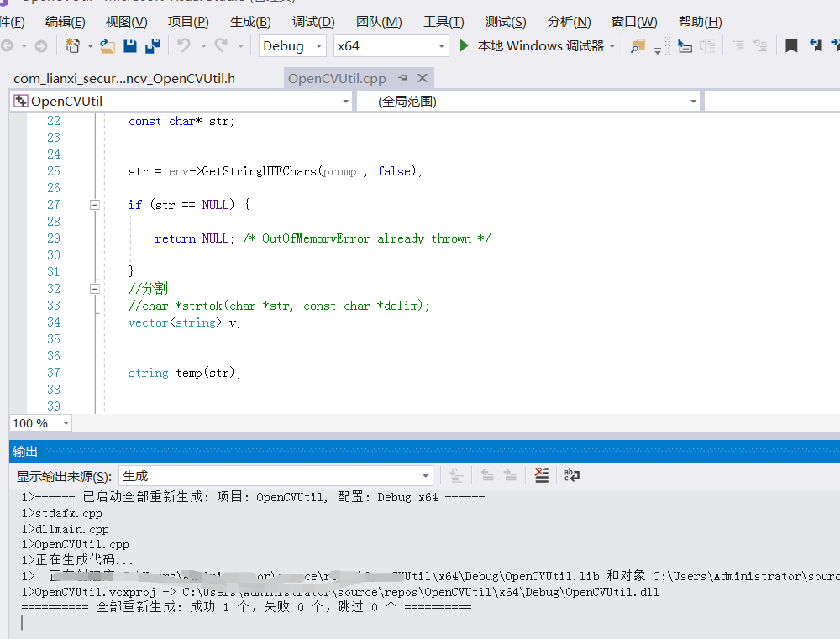Clear all output with the red X icon
The height and width of the screenshot is (639, 840).
click(542, 475)
